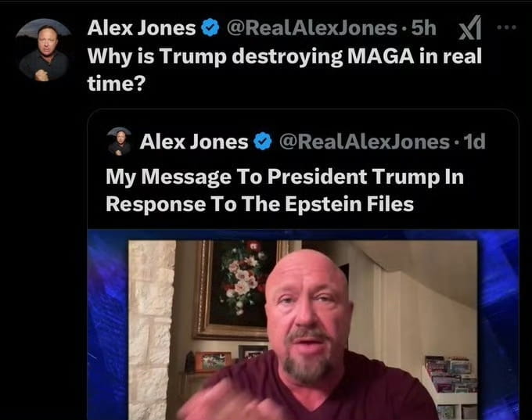Open the @RealAlexJones handle next to 5h
Screen dimensions: 532x420
click(311, 28)
